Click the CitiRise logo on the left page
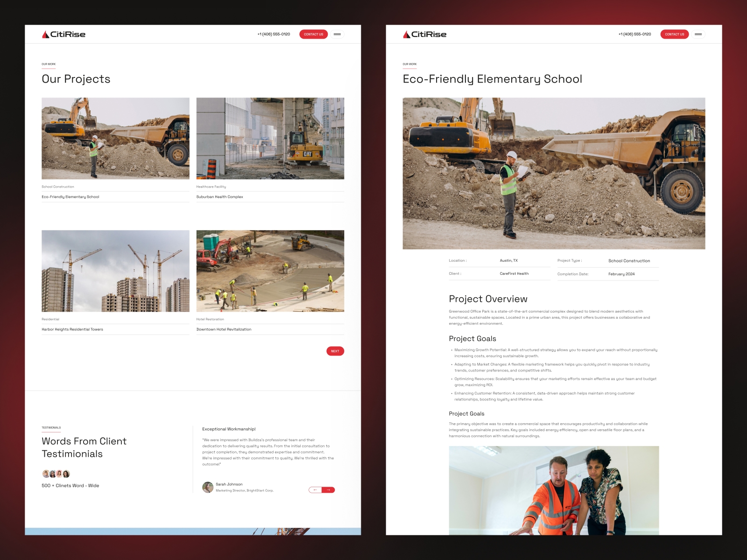The image size is (747, 560). point(64,35)
